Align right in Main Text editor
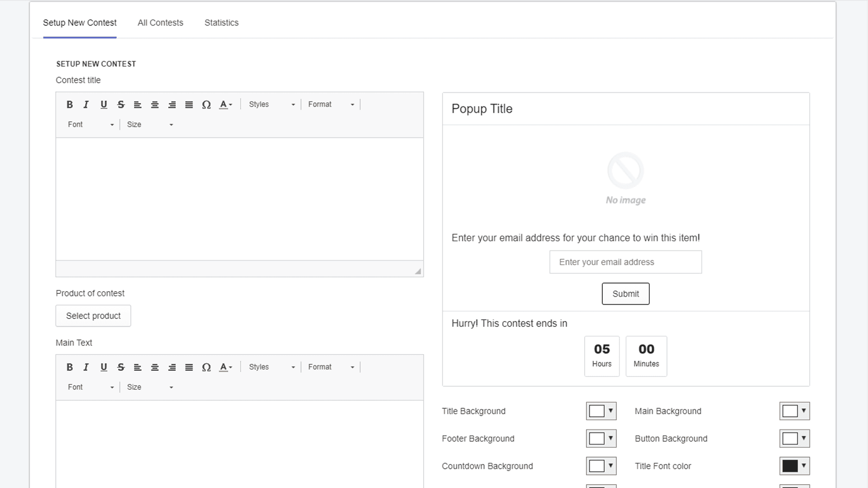Viewport: 868px width, 488px height. tap(172, 367)
